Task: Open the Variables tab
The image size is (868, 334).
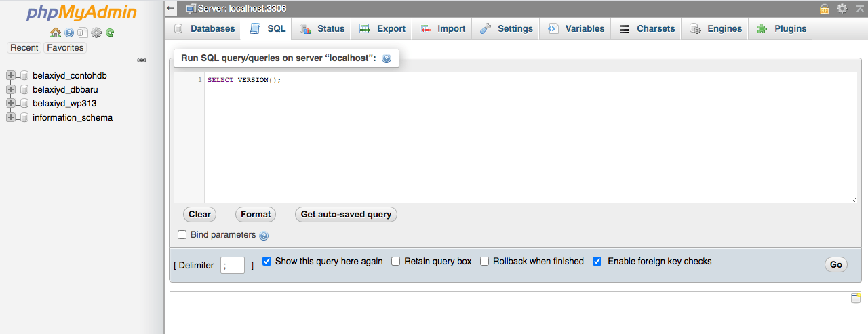Action: click(x=576, y=29)
